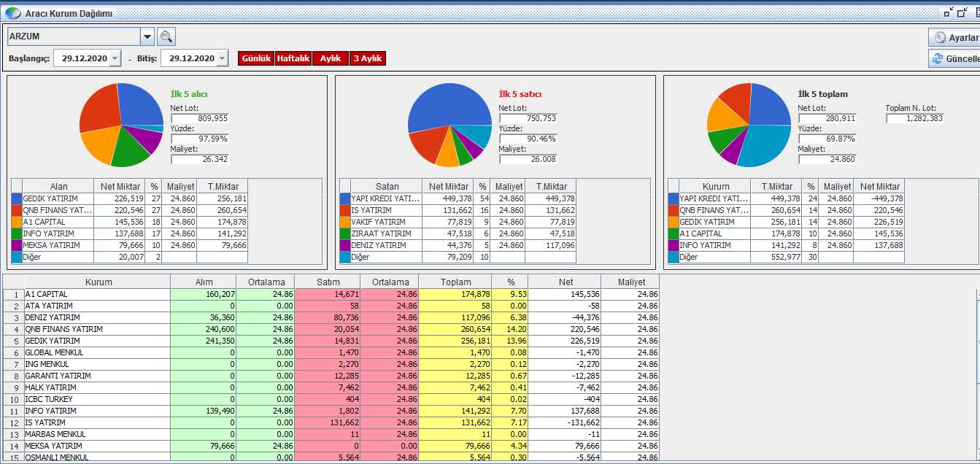
Task: Click the İlk 5 satıcı pie chart
Action: click(450, 125)
